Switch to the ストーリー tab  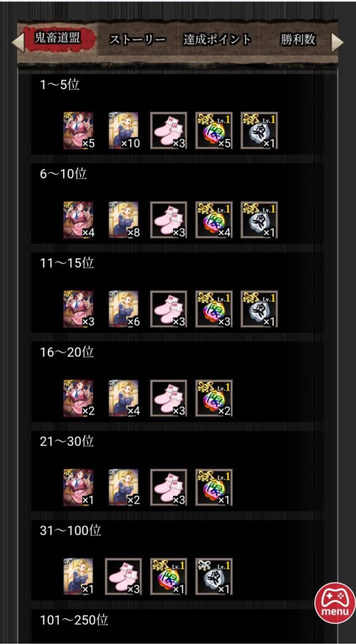pos(138,40)
